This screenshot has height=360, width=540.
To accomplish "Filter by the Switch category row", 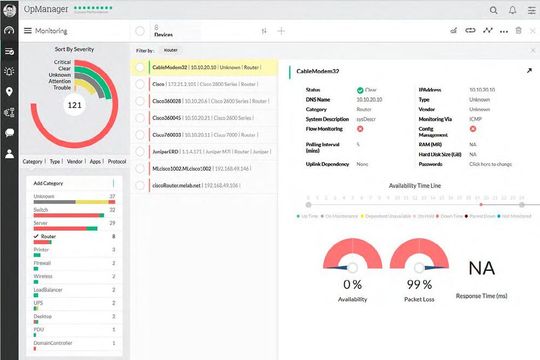I will [74, 212].
